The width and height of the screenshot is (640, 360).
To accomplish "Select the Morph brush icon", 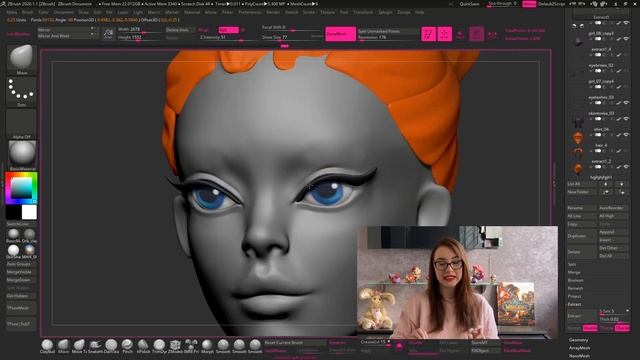I will (x=207, y=345).
